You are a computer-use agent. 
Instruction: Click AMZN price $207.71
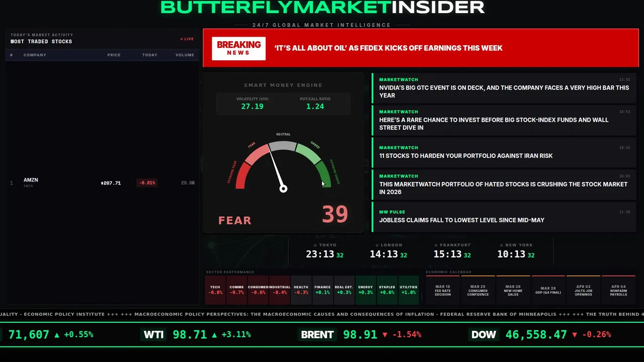click(111, 183)
